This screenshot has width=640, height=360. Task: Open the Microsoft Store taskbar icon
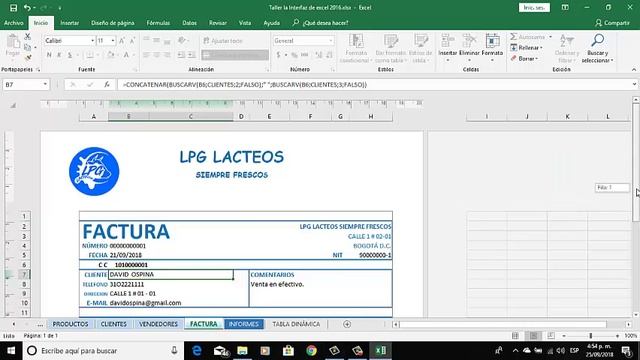click(x=289, y=351)
